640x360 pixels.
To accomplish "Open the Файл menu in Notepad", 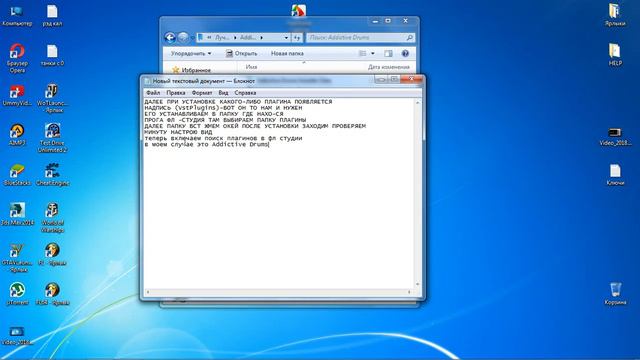I will tap(153, 93).
